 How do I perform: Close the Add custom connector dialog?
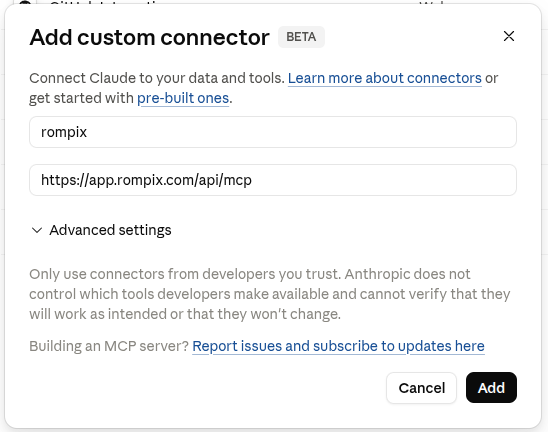(509, 36)
